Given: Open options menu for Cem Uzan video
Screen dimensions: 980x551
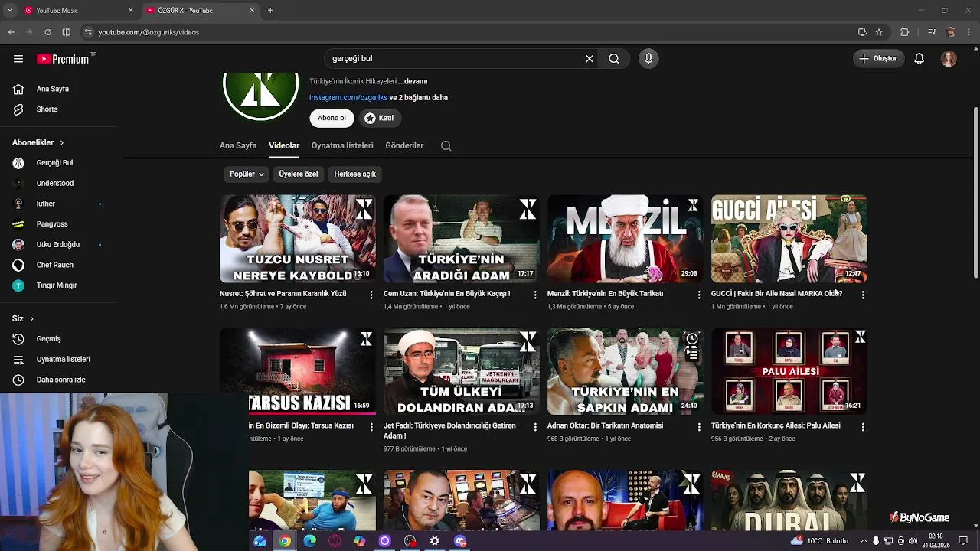Looking at the screenshot, I should tap(535, 295).
